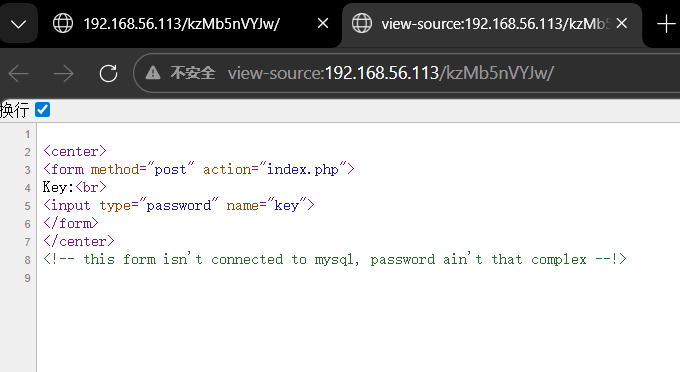Click the </form> closing tag

point(71,223)
